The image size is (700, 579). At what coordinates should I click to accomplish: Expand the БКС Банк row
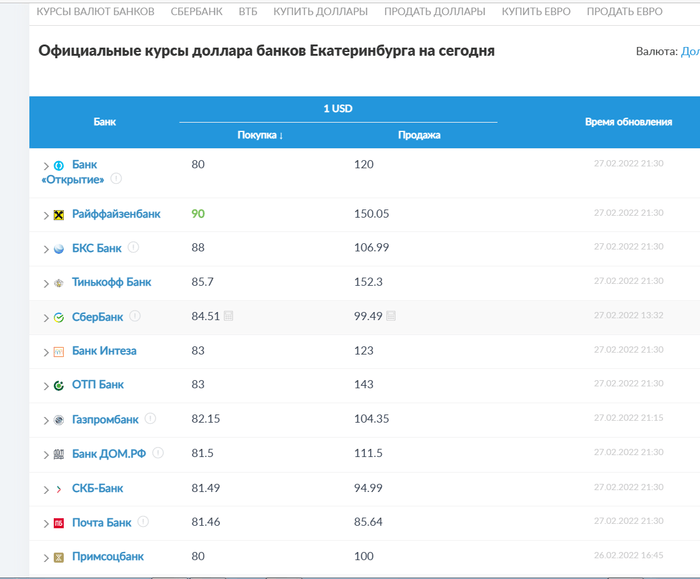tap(46, 250)
